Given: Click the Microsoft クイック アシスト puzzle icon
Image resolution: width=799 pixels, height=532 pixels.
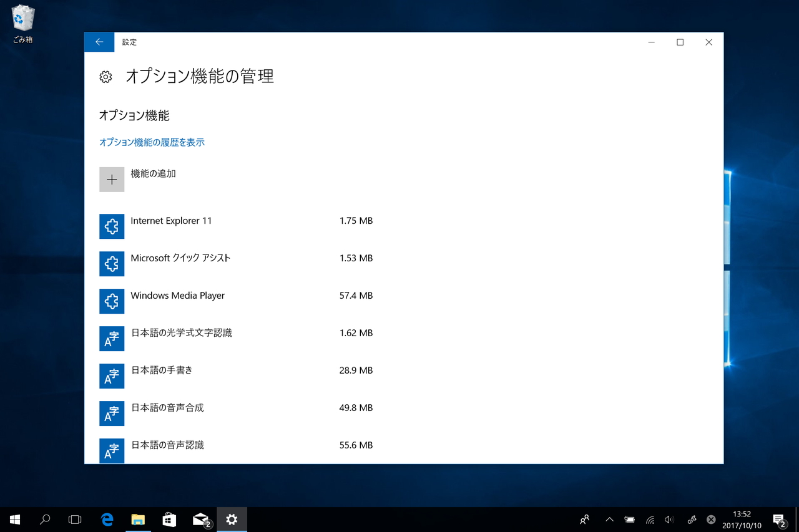Looking at the screenshot, I should coord(112,264).
